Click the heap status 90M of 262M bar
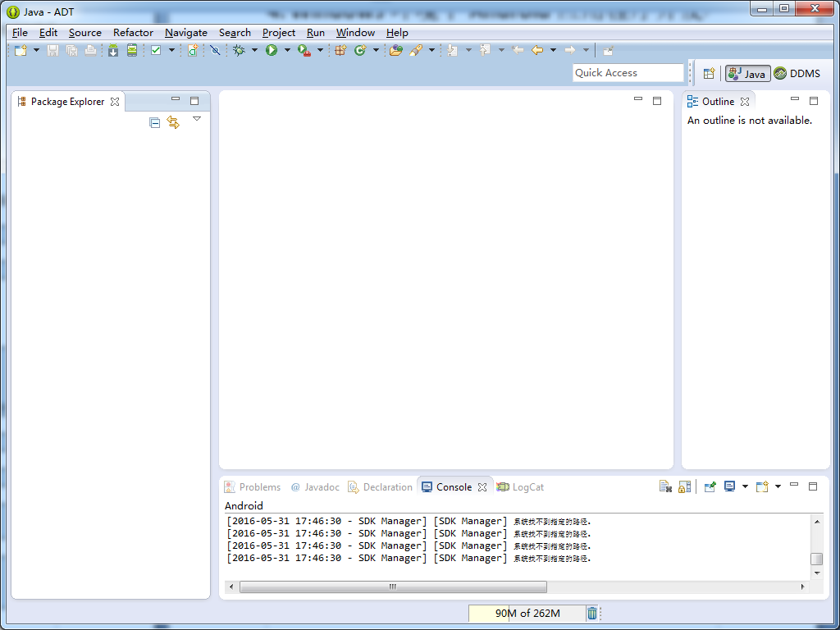Image resolution: width=840 pixels, height=630 pixels. [x=527, y=614]
